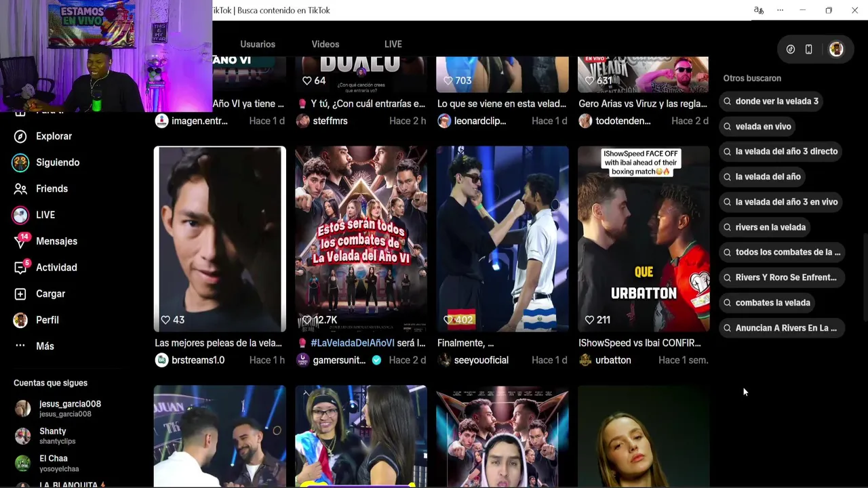Screen dimensions: 868x488
Task: Switch to Usuarios tab
Action: [258, 44]
